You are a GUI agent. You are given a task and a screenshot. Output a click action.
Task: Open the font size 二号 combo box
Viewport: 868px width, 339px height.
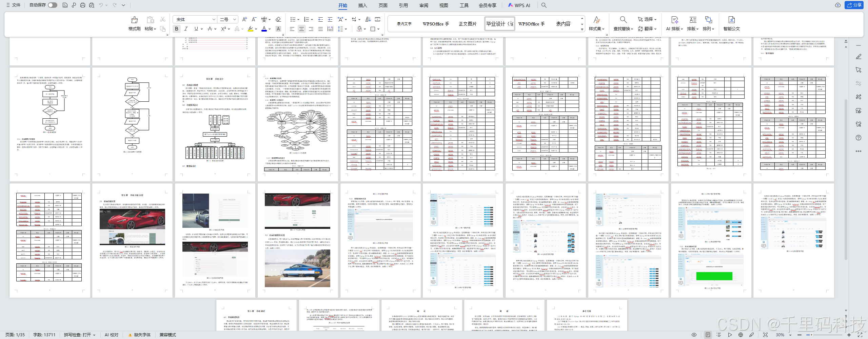pyautogui.click(x=228, y=19)
